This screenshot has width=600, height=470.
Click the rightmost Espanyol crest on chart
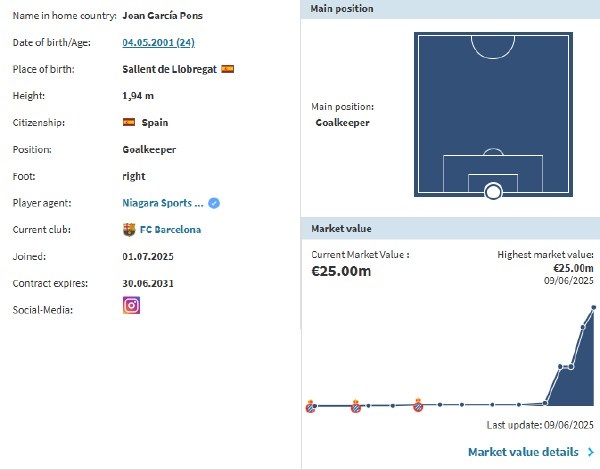tap(418, 406)
